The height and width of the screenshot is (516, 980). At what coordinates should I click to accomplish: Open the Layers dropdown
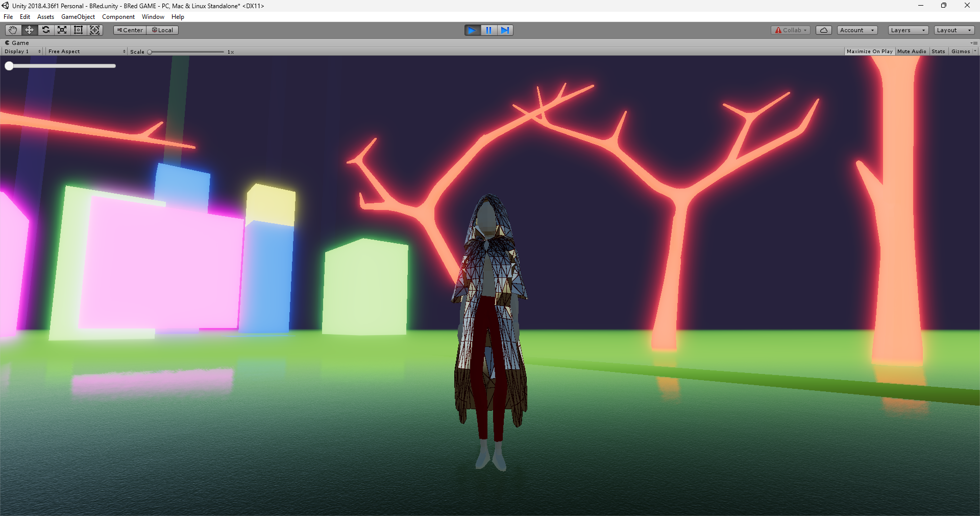907,30
